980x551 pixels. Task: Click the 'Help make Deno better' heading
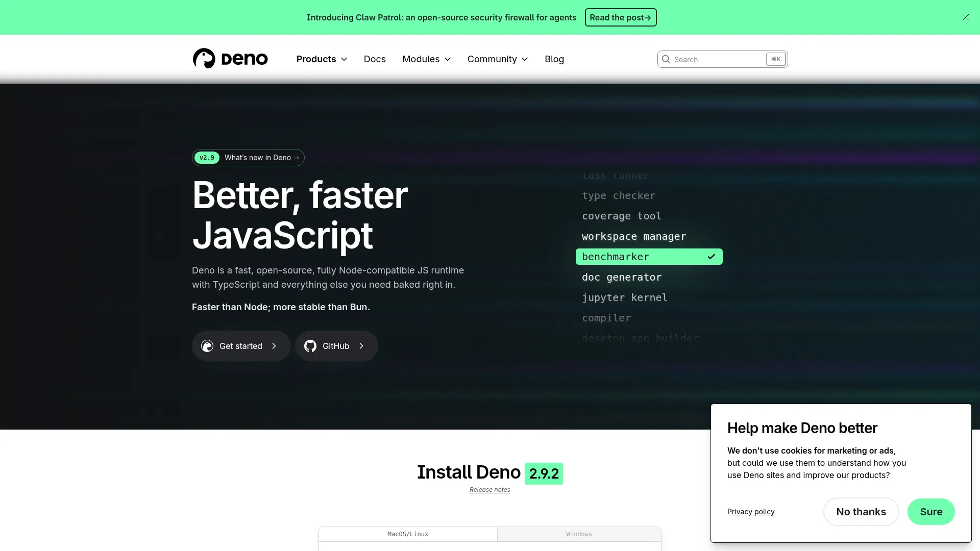click(x=802, y=428)
